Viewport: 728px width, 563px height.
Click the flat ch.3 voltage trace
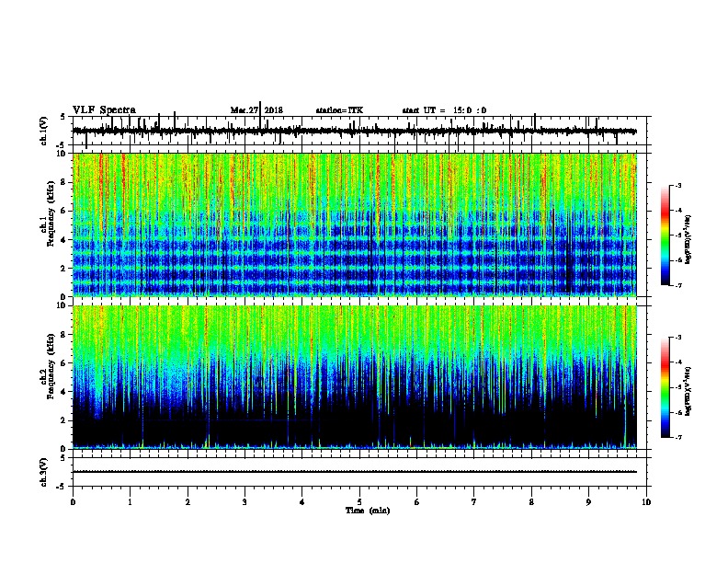[x=355, y=472]
